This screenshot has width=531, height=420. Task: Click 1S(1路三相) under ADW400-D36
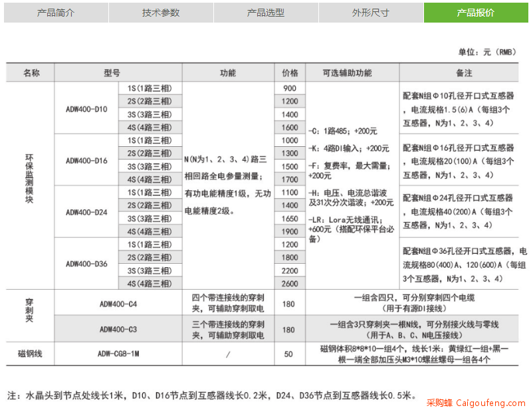tap(150, 245)
